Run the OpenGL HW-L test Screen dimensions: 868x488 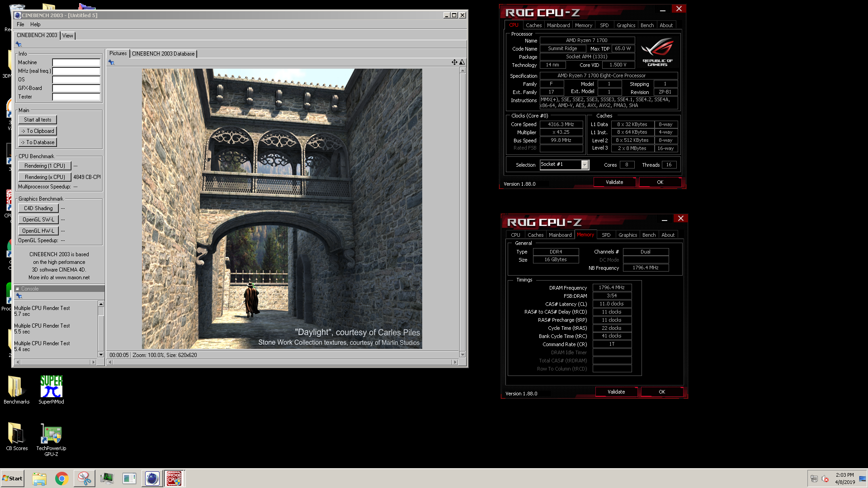[38, 231]
